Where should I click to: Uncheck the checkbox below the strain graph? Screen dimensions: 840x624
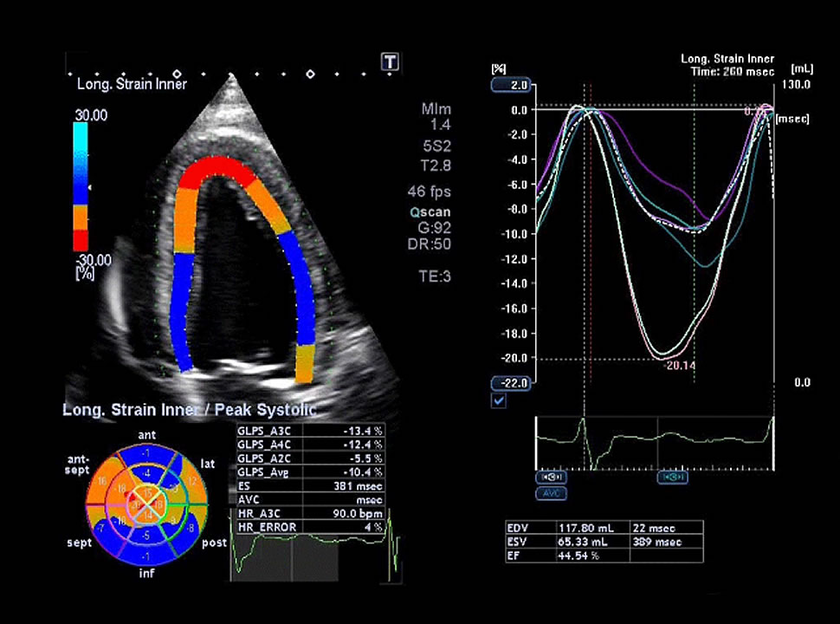[498, 400]
